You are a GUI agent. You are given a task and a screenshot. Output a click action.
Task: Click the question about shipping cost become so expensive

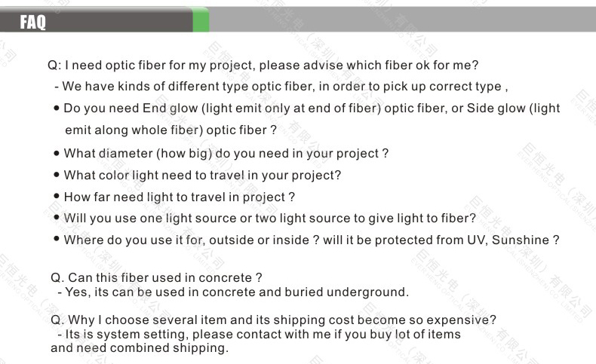273,320
